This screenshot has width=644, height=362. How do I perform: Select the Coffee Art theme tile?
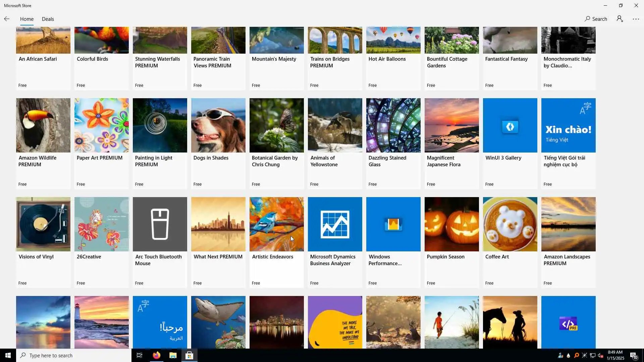[510, 224]
